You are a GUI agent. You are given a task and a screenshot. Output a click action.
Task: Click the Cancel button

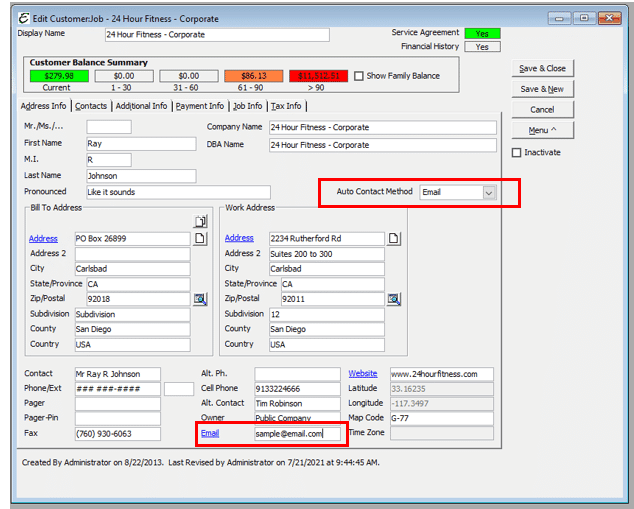pyautogui.click(x=543, y=110)
